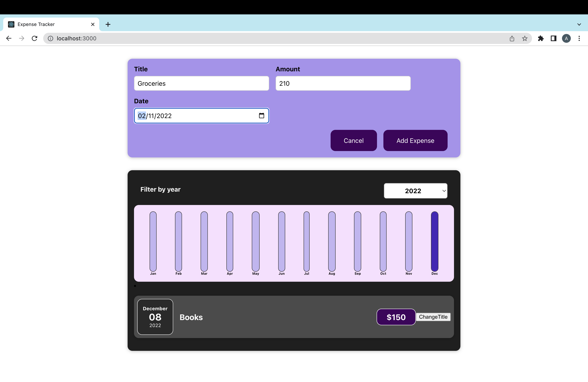Open the year filter dropdown showing 2022
The width and height of the screenshot is (588, 382).
click(415, 191)
